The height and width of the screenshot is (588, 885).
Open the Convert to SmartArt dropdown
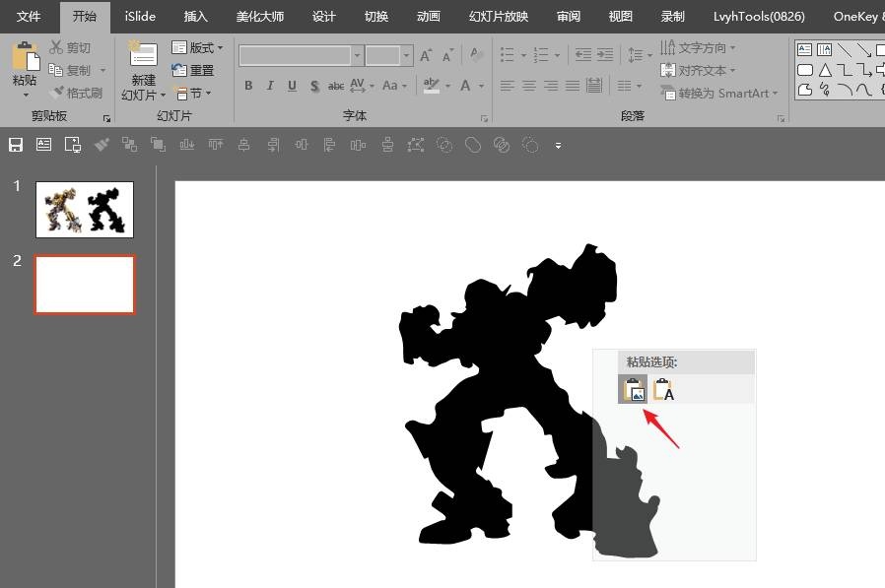[x=719, y=93]
